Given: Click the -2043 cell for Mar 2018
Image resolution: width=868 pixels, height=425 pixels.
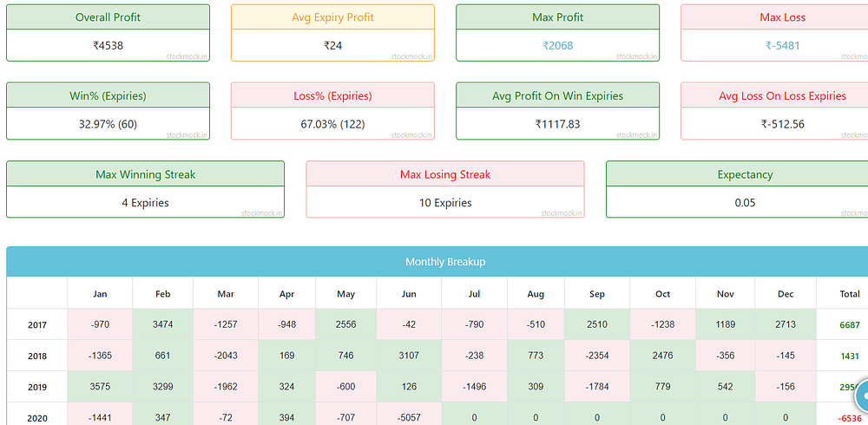Looking at the screenshot, I should 226,356.
